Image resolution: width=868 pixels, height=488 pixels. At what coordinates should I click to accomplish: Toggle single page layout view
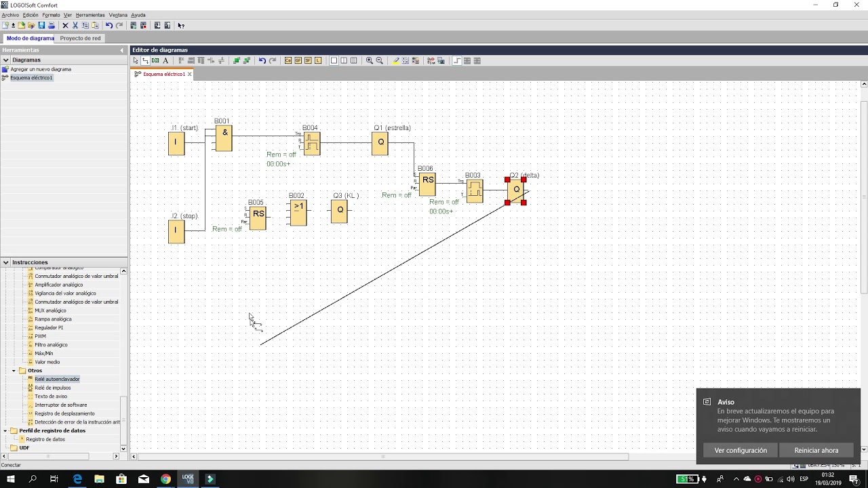click(334, 60)
